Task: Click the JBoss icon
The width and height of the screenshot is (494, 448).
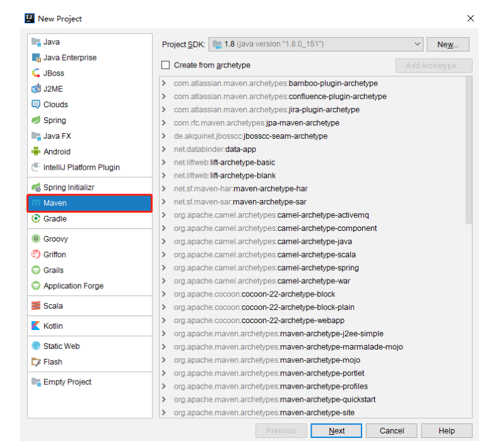Action: pos(36,73)
